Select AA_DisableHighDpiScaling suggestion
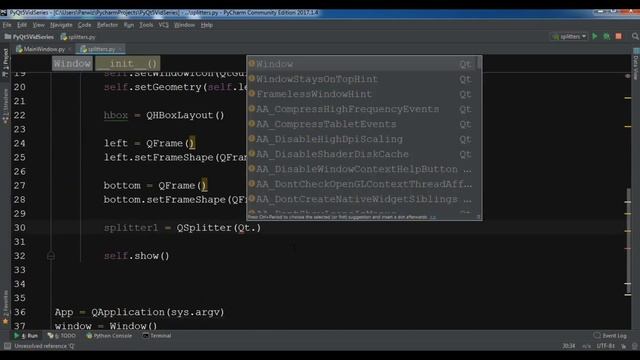 [x=362, y=139]
